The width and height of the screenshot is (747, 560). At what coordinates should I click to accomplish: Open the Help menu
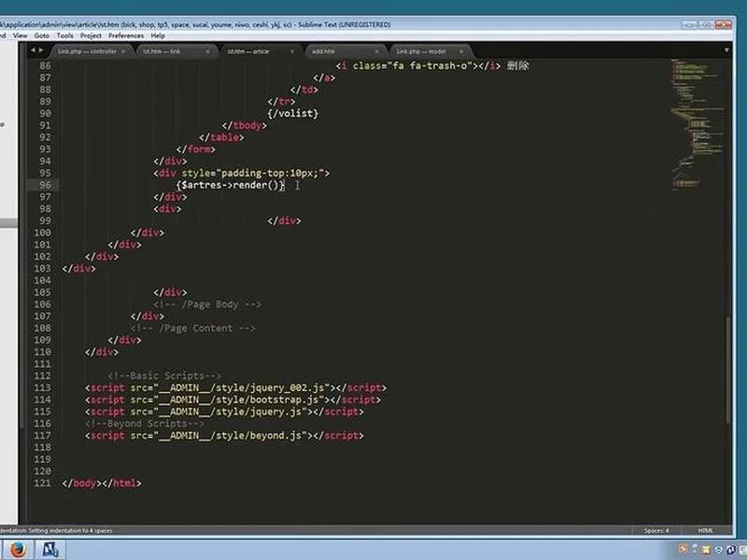tap(158, 35)
